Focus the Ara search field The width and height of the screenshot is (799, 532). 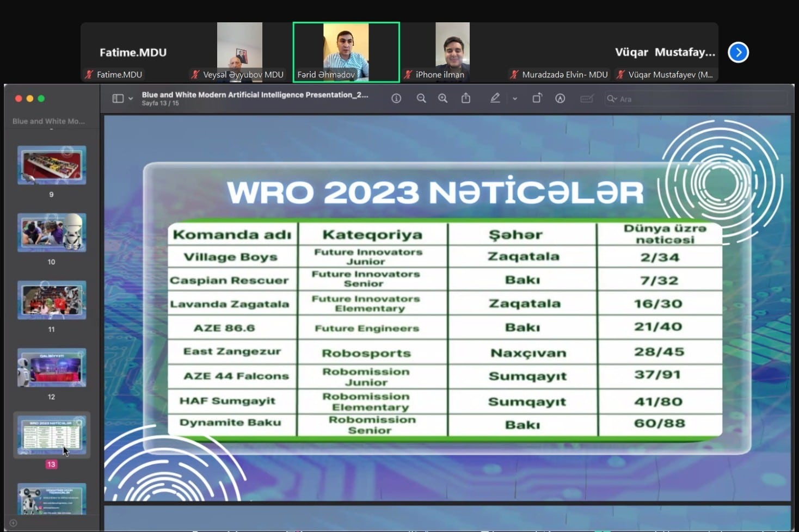pyautogui.click(x=696, y=99)
